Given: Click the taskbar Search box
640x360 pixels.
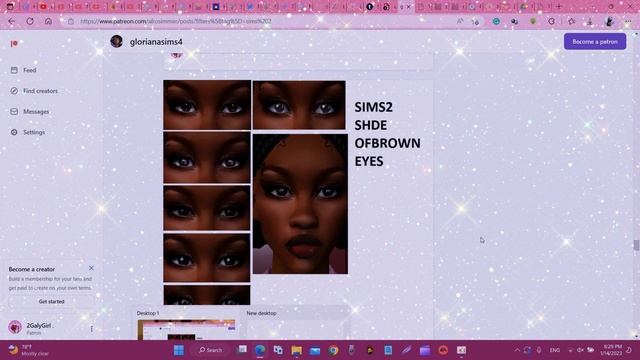Looking at the screenshot, I should pyautogui.click(x=211, y=350).
